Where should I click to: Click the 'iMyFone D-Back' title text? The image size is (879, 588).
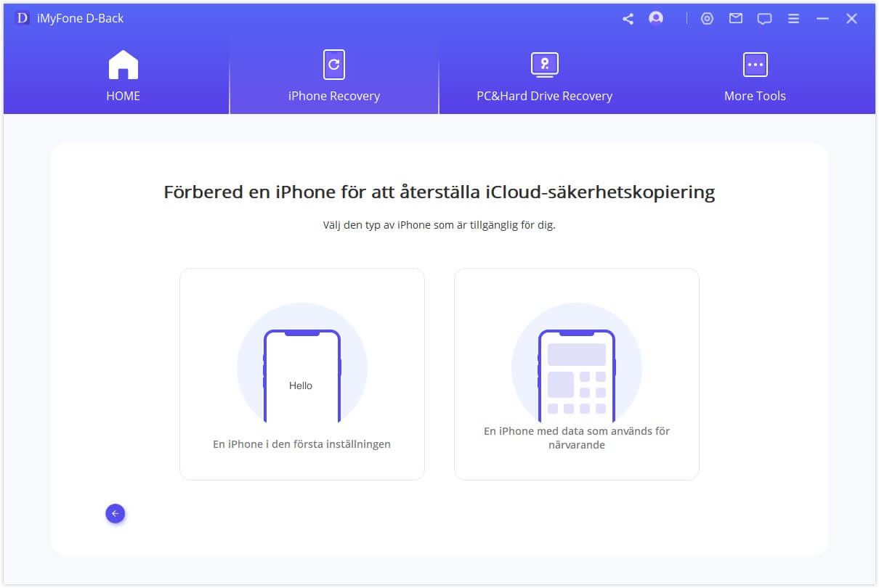(81, 18)
